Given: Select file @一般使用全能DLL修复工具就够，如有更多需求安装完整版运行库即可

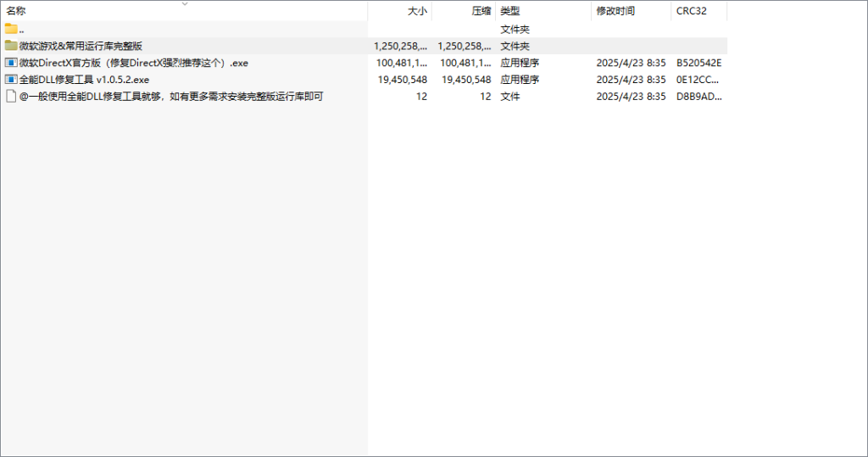Looking at the screenshot, I should 171,97.
